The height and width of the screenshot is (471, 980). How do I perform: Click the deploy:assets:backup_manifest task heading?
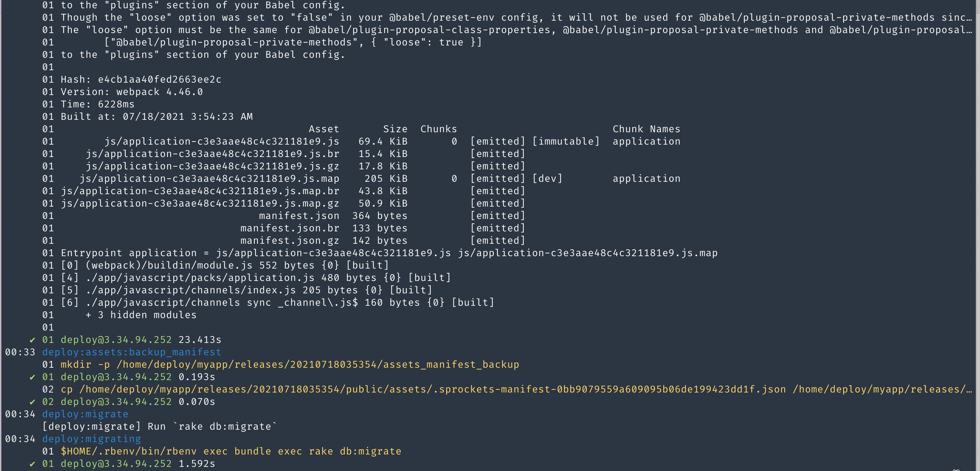131,352
